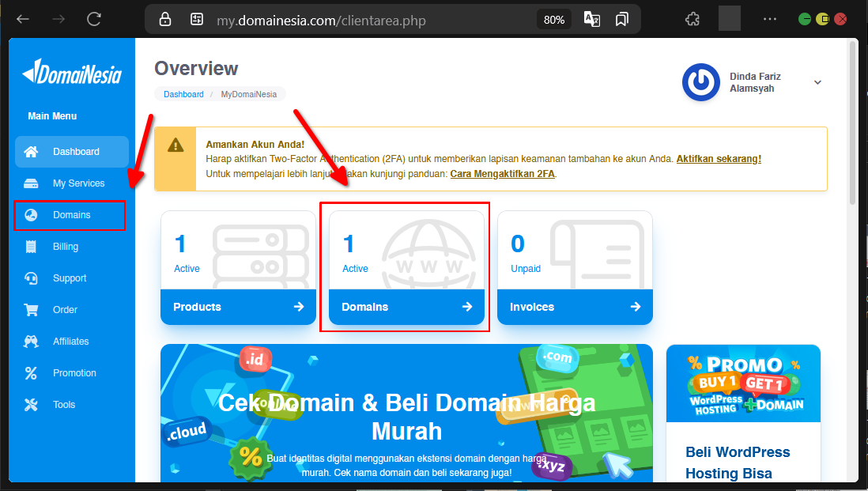Click the yellow warning triangle icon

175,145
